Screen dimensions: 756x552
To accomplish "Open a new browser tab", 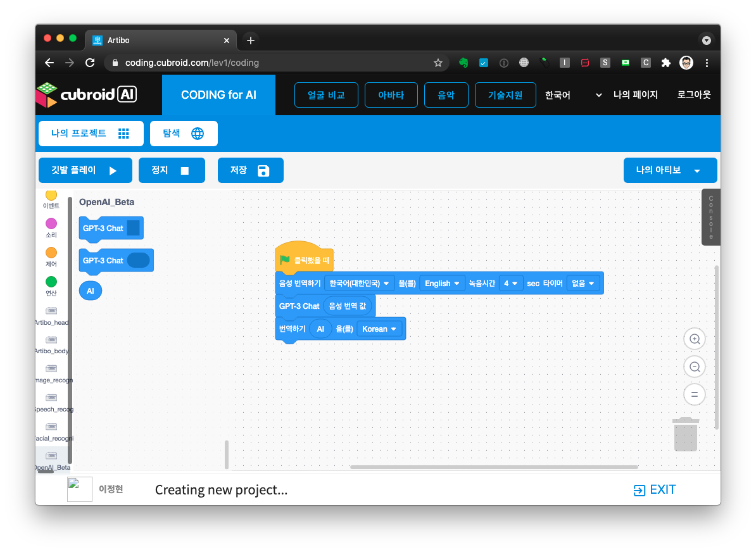I will coord(251,41).
